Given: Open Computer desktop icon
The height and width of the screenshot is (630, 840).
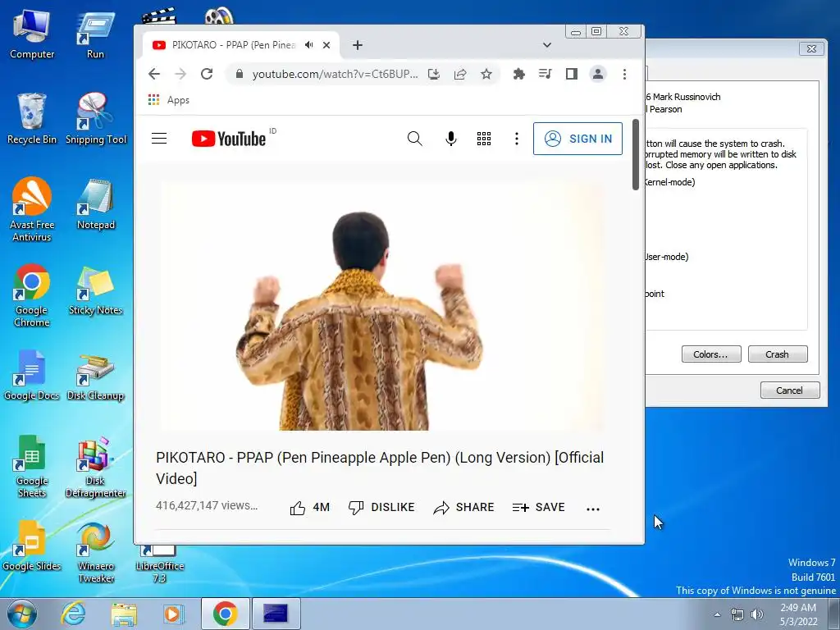Looking at the screenshot, I should pos(32,34).
